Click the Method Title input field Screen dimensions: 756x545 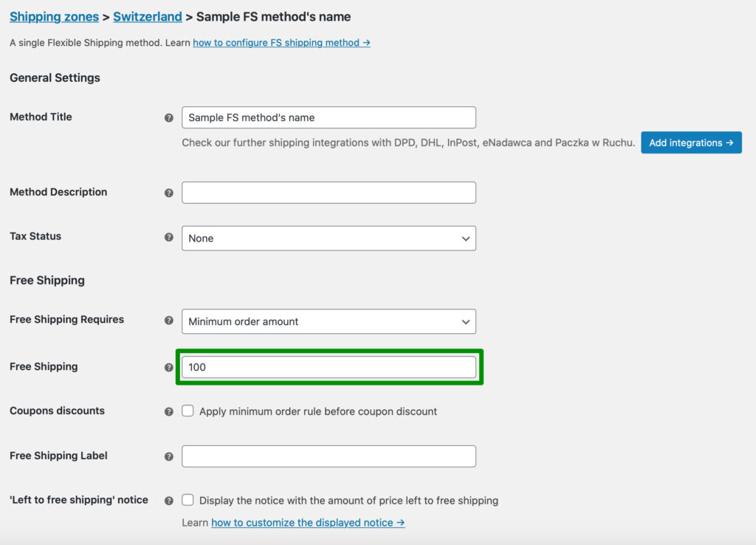(x=329, y=117)
